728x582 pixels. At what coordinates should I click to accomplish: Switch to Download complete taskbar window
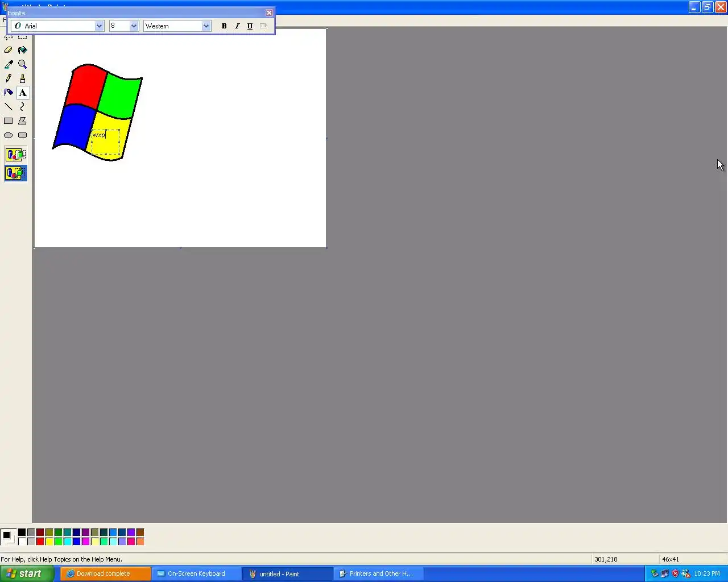coord(106,573)
